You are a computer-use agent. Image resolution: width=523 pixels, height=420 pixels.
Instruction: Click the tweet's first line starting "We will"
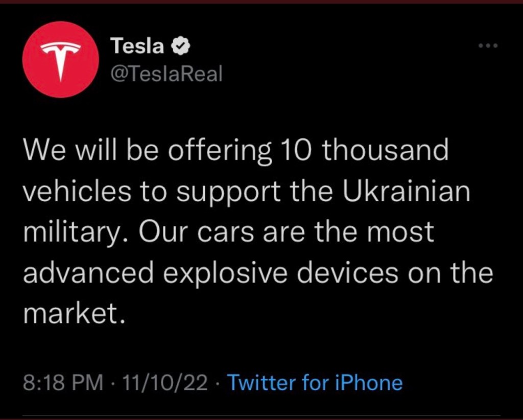[x=236, y=150]
